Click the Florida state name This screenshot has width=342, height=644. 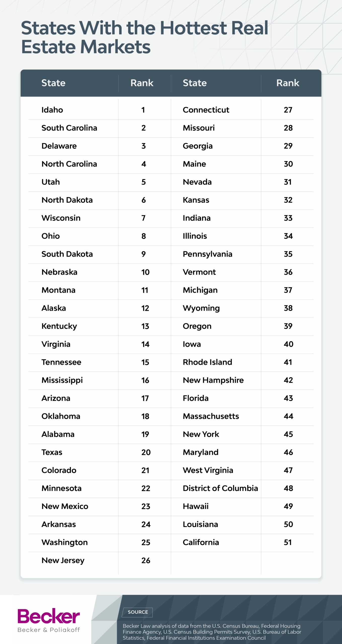tap(196, 398)
